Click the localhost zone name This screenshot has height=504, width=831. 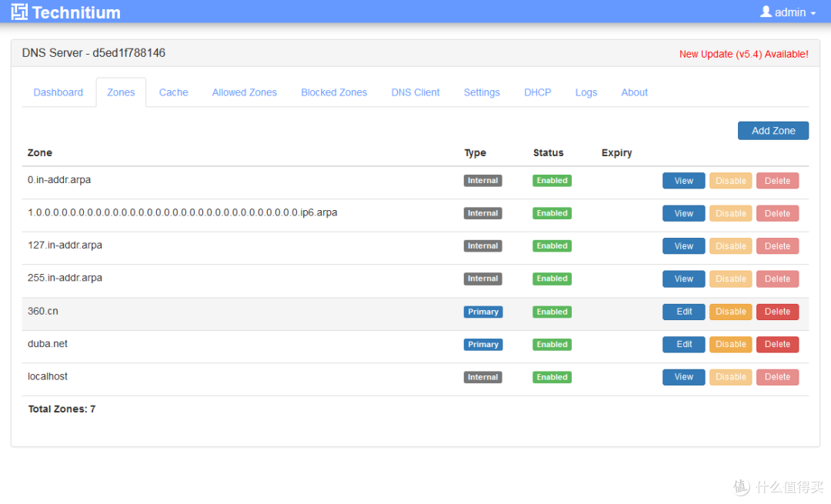click(x=48, y=376)
